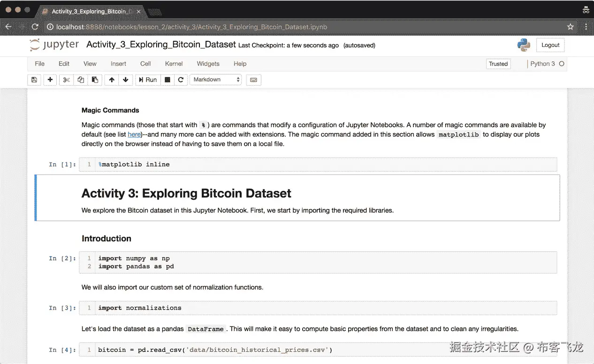Copy selected cells with the toolbar icon
The height and width of the screenshot is (364, 594).
(x=81, y=80)
